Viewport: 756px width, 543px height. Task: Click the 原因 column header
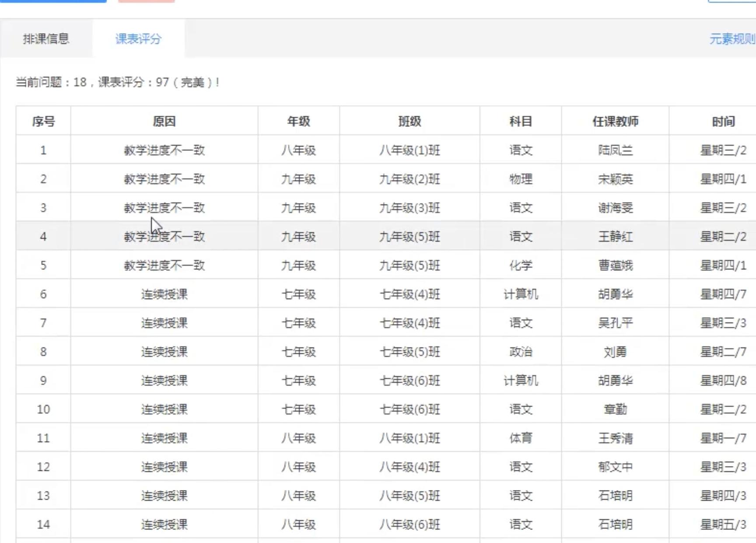(165, 121)
